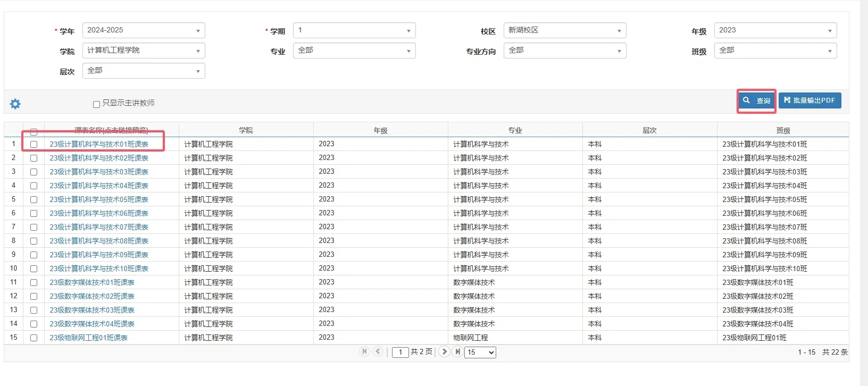Click the 层次 column header
This screenshot has height=386, width=868.
pos(649,130)
